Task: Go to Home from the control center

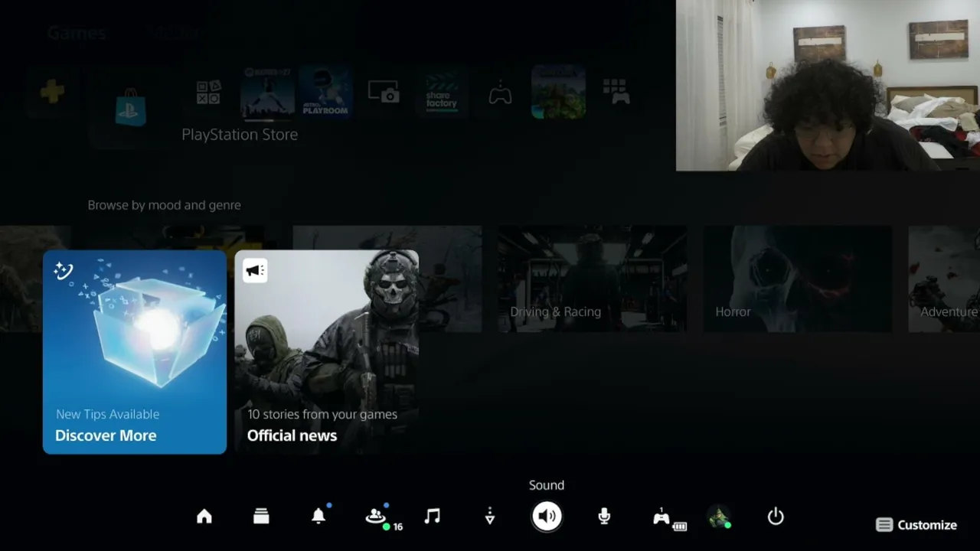Action: coord(204,517)
